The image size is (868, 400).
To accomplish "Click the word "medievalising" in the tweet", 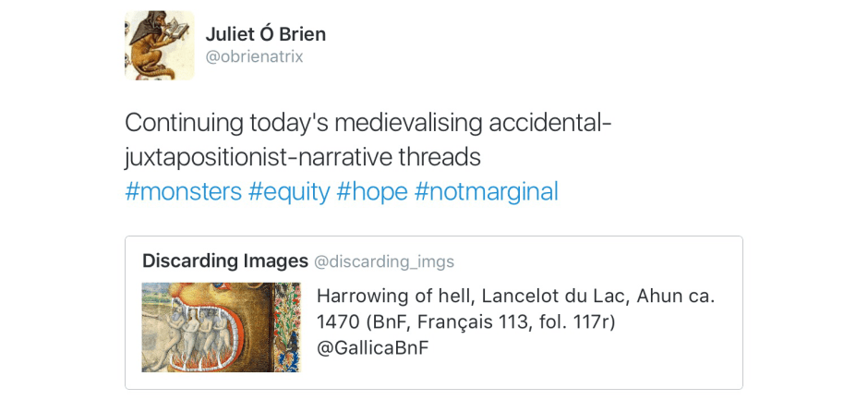I will click(x=409, y=123).
